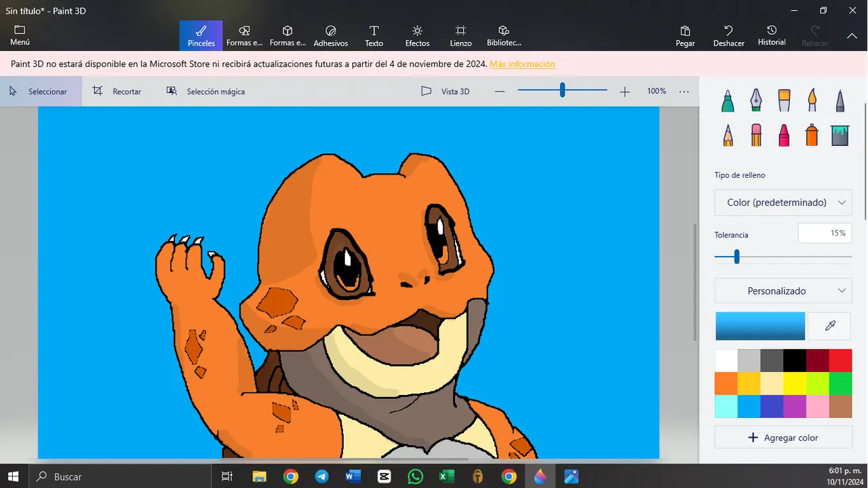Pick the purple color swatch
This screenshot has width=868, height=488.
pyautogui.click(x=795, y=407)
